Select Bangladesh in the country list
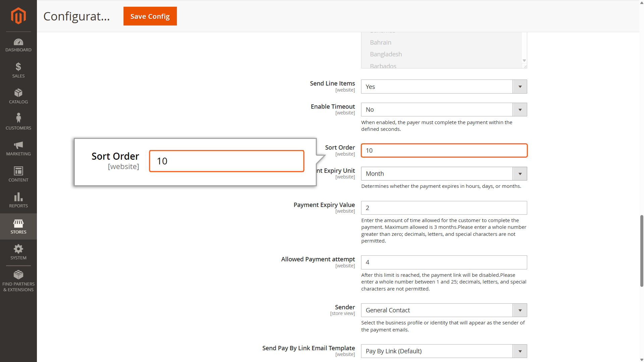 (386, 54)
